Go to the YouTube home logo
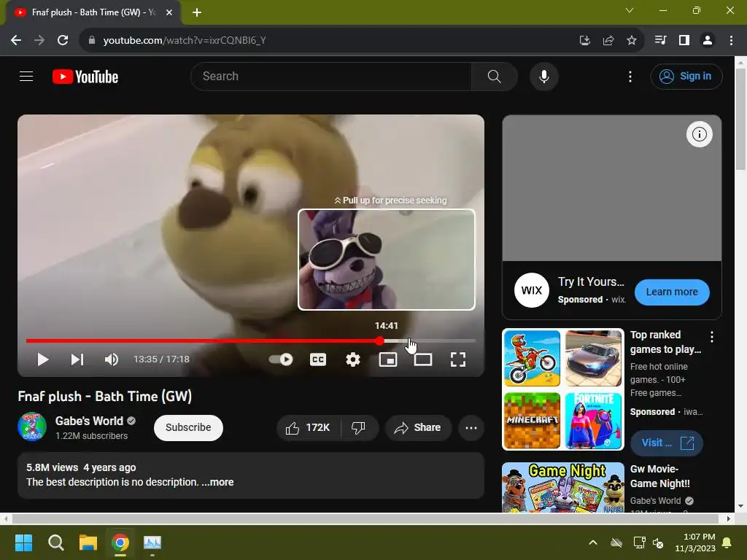Screen dimensions: 747x560 (85, 77)
